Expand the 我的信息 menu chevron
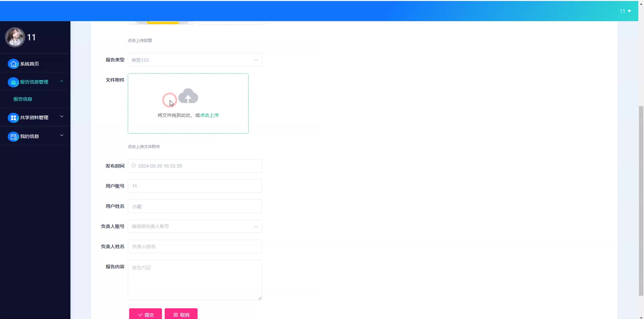The image size is (644, 319). click(x=62, y=135)
